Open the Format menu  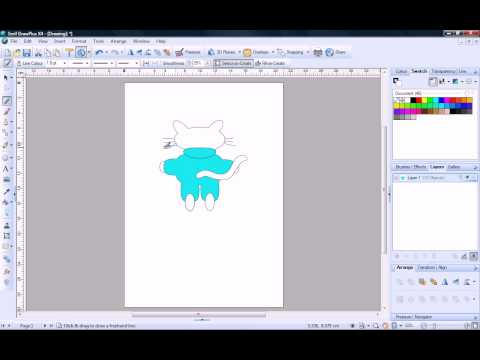(79, 41)
